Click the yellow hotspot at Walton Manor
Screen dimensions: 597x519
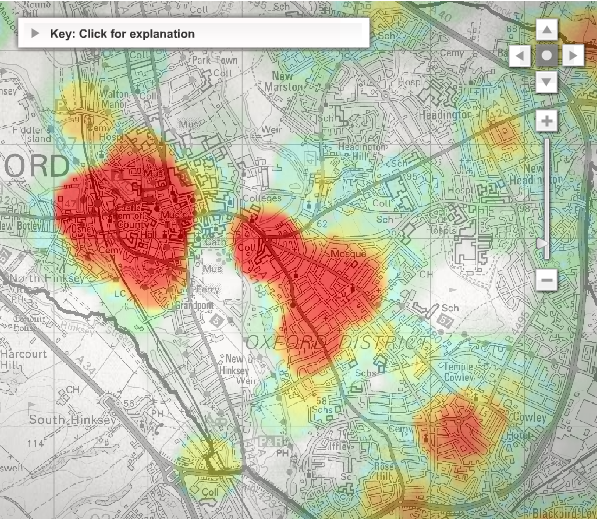[86, 110]
